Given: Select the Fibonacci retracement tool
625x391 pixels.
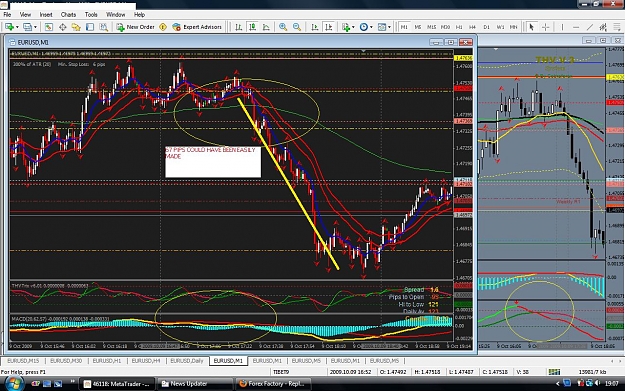Looking at the screenshot, I should 617,27.
